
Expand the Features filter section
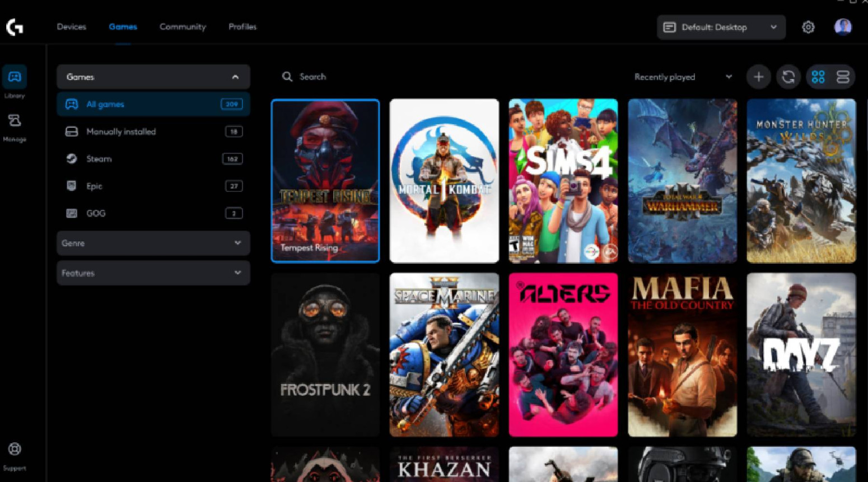[153, 273]
